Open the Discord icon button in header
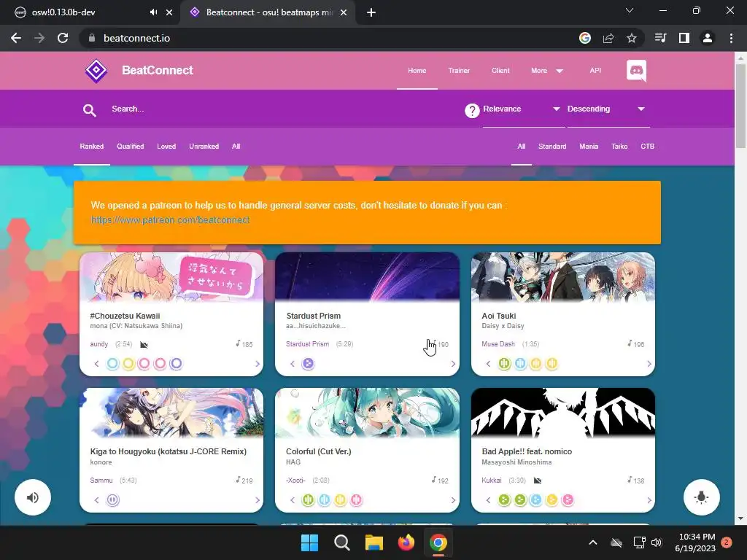The width and height of the screenshot is (747, 560). tap(636, 71)
